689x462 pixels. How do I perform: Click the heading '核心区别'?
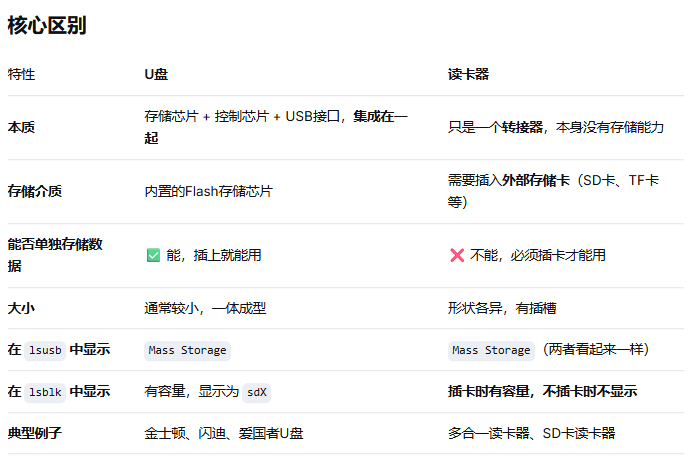click(47, 25)
